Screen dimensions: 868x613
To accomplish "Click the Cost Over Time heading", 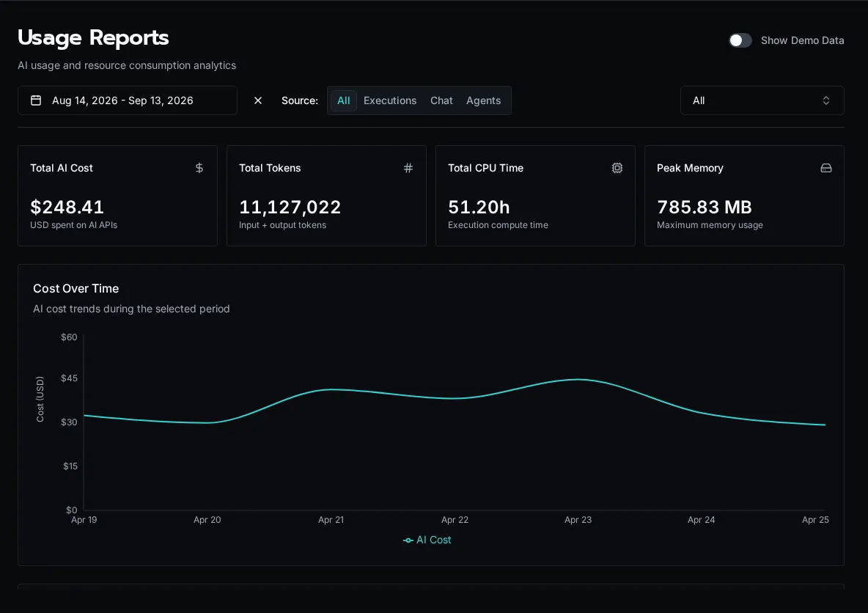I will tap(76, 288).
